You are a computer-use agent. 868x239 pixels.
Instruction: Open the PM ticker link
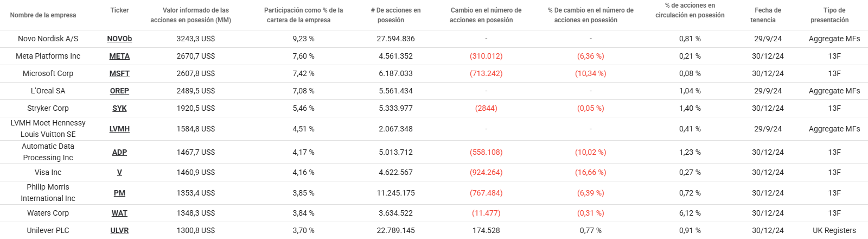(119, 193)
